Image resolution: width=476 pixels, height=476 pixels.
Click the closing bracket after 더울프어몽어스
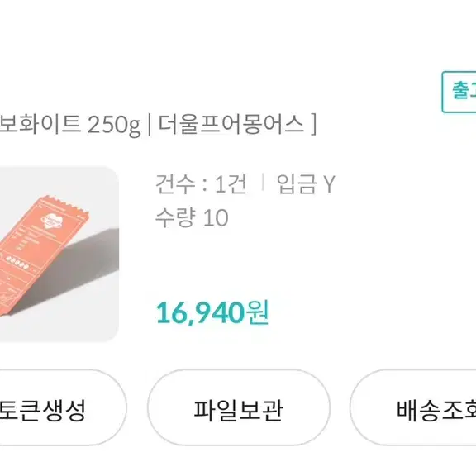click(x=313, y=124)
